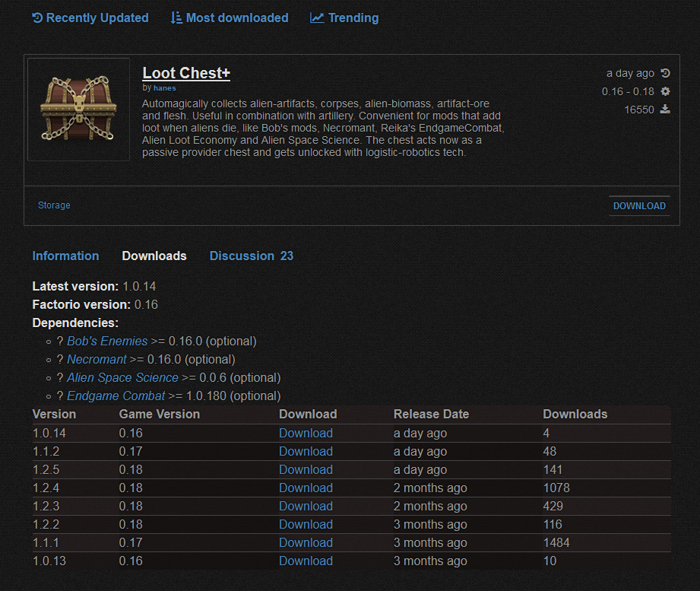The height and width of the screenshot is (591, 700).
Task: Open the Necromant dependency link
Action: pyautogui.click(x=97, y=360)
